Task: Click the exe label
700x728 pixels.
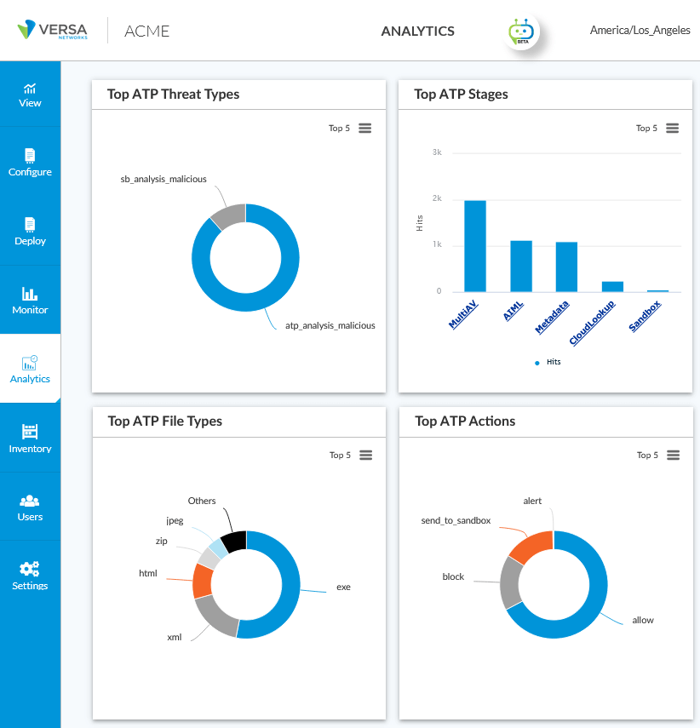Action: tap(343, 587)
